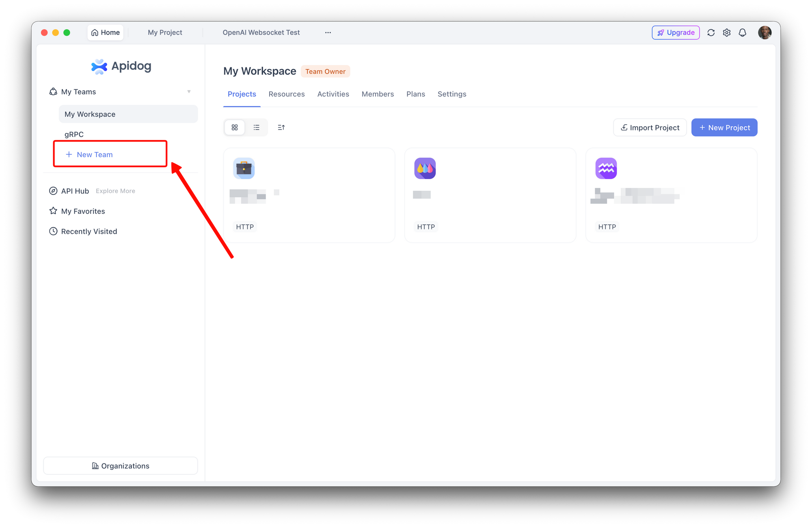Open the Home tab

pyautogui.click(x=106, y=32)
